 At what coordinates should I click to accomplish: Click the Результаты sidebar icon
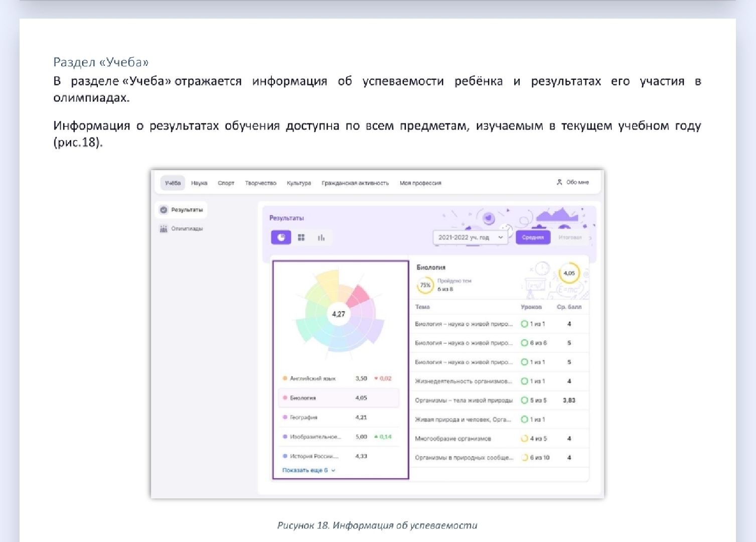coord(164,210)
